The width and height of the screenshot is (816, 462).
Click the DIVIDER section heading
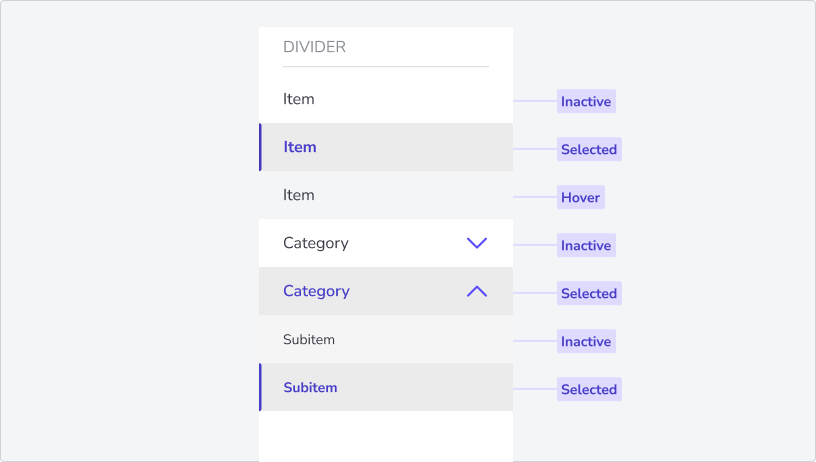[x=314, y=47]
